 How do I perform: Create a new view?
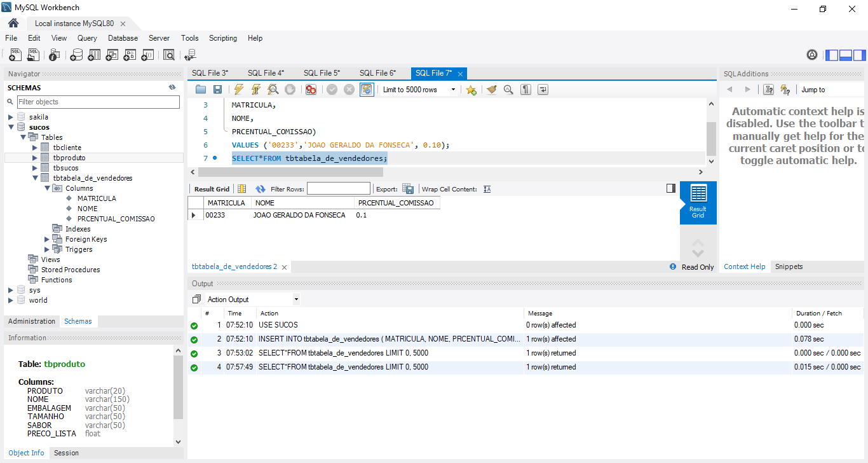112,55
